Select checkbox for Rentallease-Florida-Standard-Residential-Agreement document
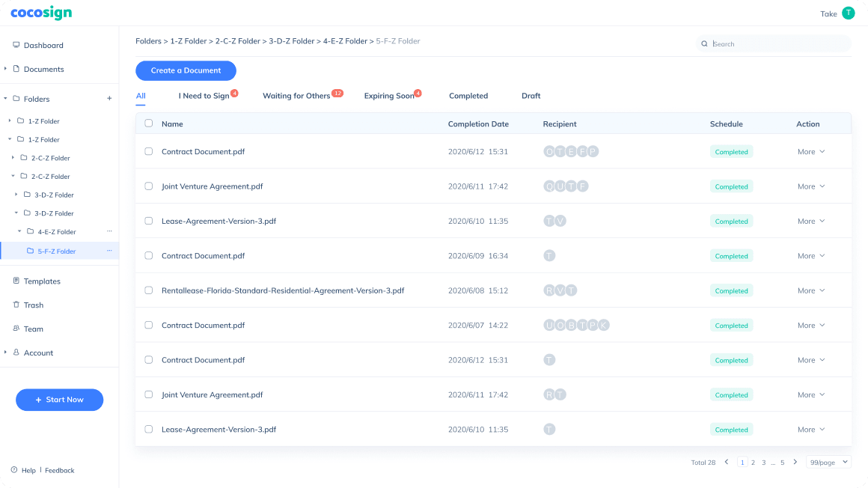 tap(148, 290)
